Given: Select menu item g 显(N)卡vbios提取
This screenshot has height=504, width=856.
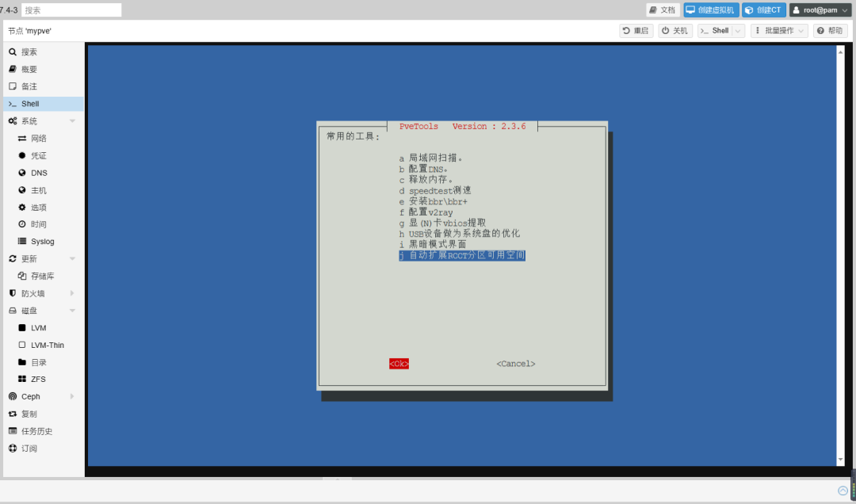Looking at the screenshot, I should pyautogui.click(x=442, y=223).
